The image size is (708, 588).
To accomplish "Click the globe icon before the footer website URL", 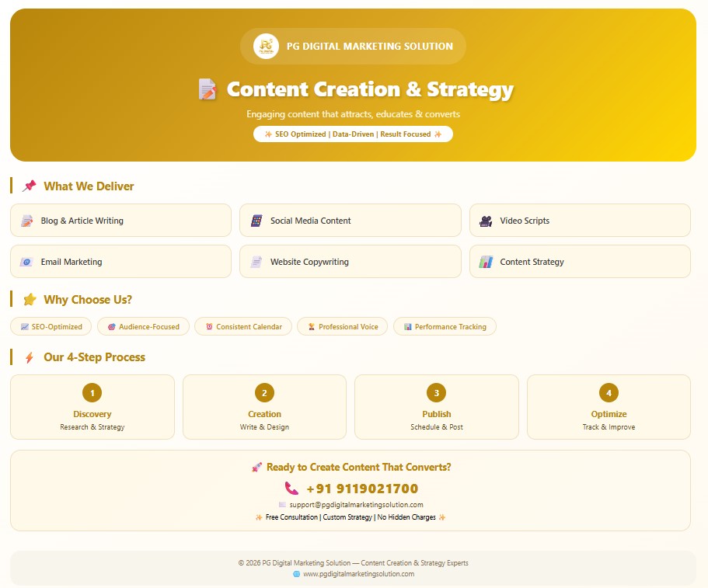I will tap(297, 574).
